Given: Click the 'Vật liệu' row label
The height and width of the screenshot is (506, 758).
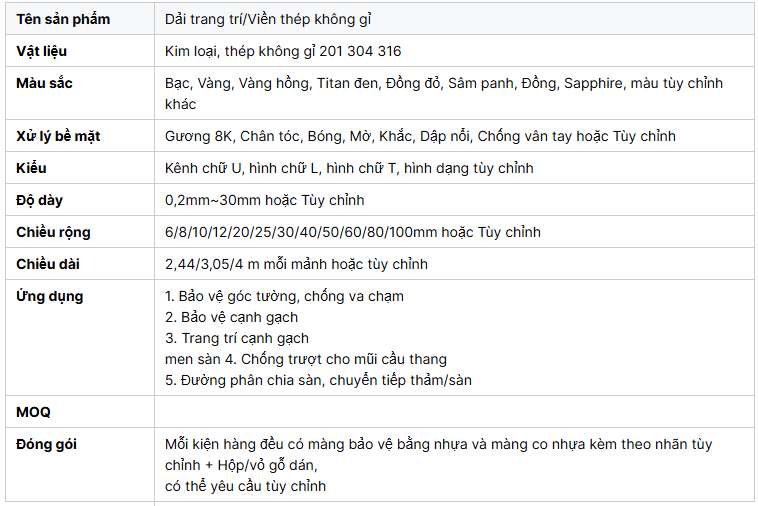Looking at the screenshot, I should (x=42, y=51).
